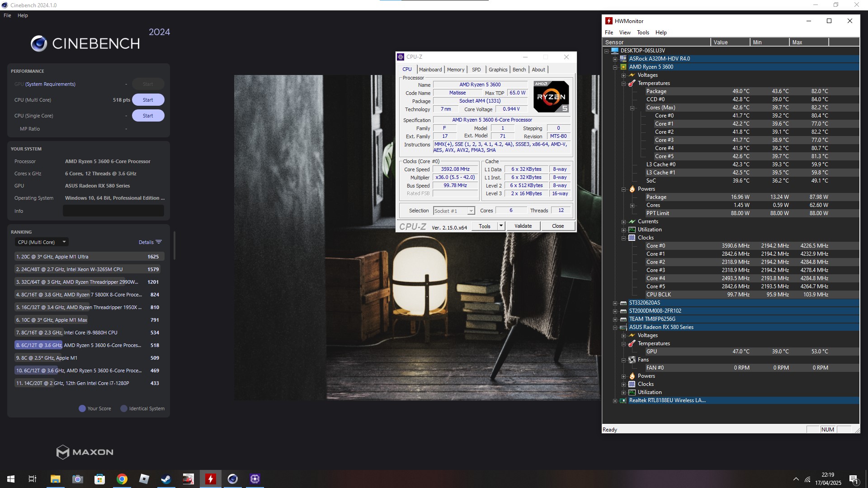Open Task View on the taskbar
Image resolution: width=868 pixels, height=488 pixels.
33,479
